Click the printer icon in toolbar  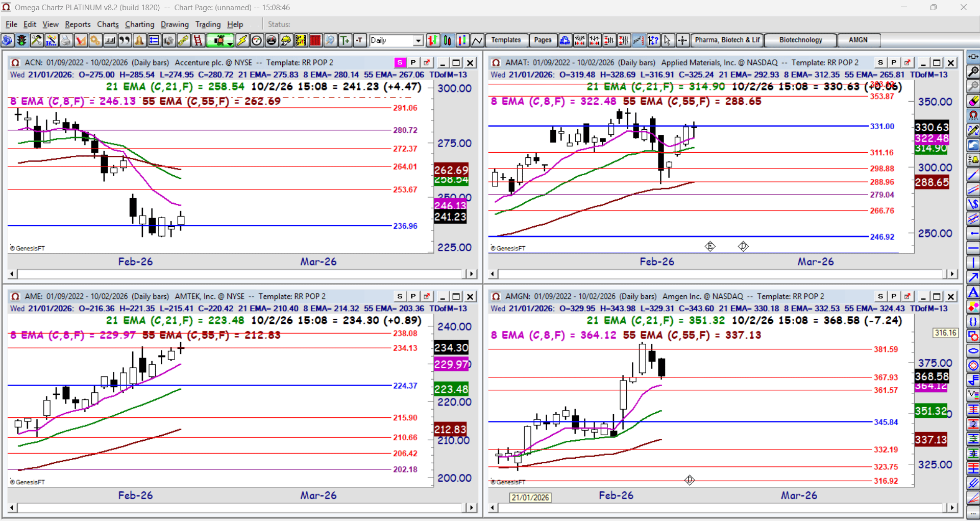[x=66, y=40]
